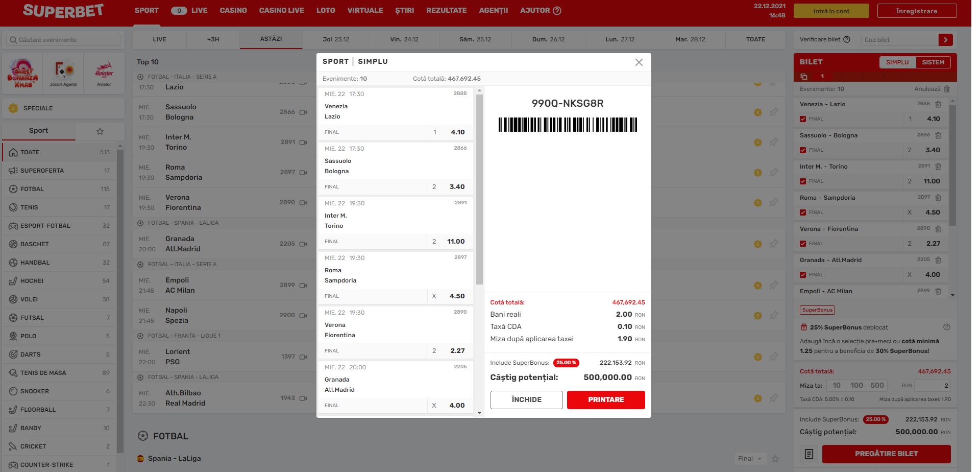
Task: Click the Căutare evenimente search field
Action: (63, 40)
